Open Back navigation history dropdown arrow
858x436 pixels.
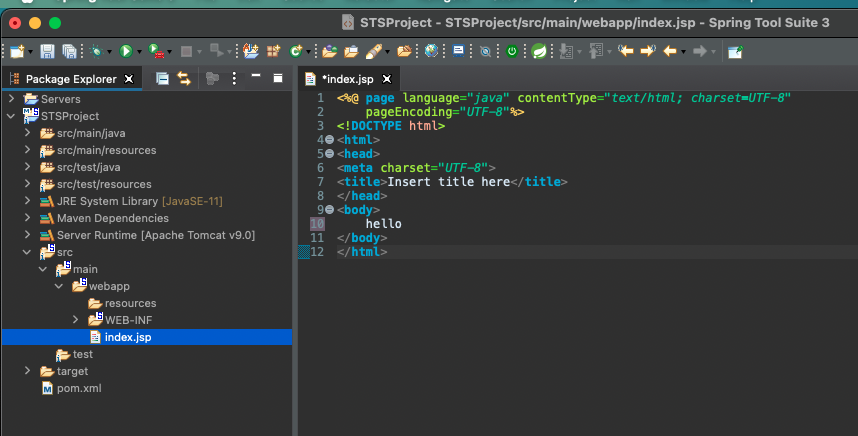pyautogui.click(x=683, y=52)
